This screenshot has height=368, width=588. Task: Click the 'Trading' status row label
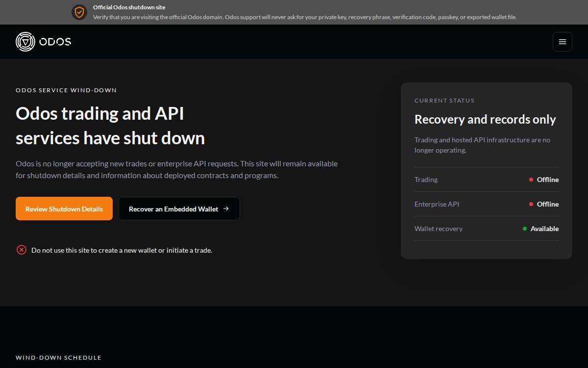point(426,180)
